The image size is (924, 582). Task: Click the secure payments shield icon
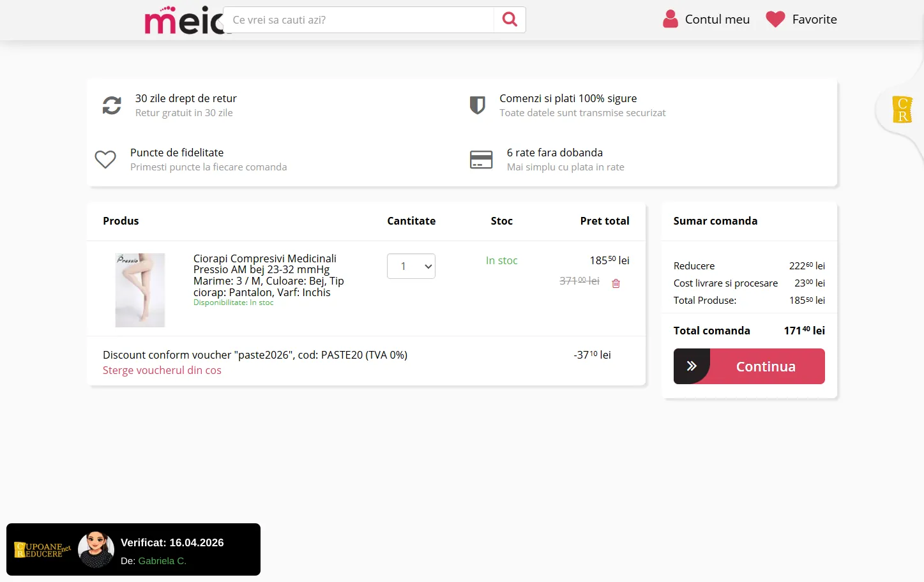(x=477, y=105)
